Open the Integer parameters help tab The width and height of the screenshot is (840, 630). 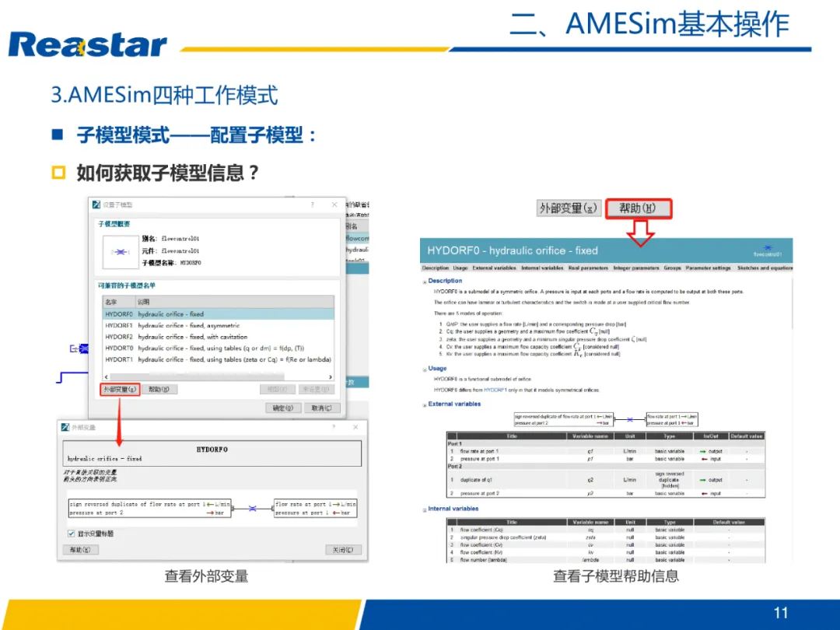click(x=636, y=268)
